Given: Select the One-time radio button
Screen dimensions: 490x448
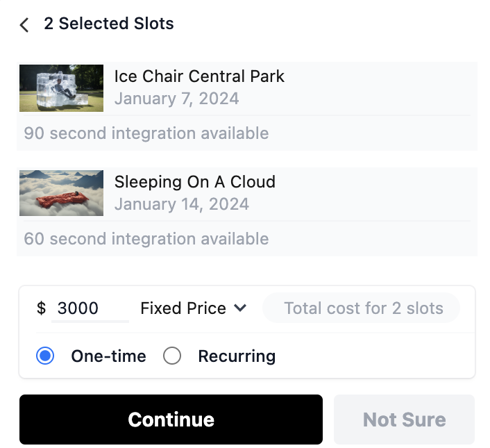Looking at the screenshot, I should (45, 356).
